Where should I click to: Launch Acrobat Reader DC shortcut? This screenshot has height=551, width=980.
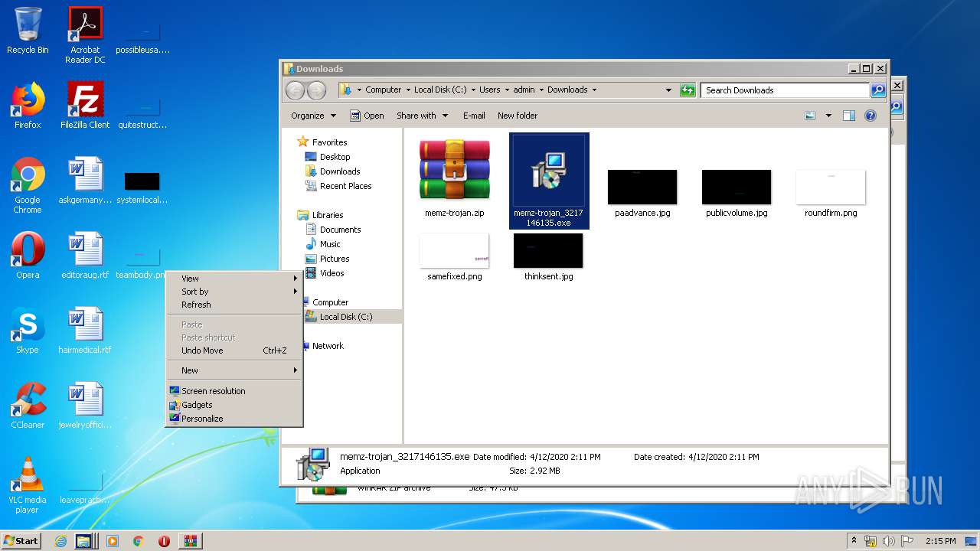click(85, 34)
